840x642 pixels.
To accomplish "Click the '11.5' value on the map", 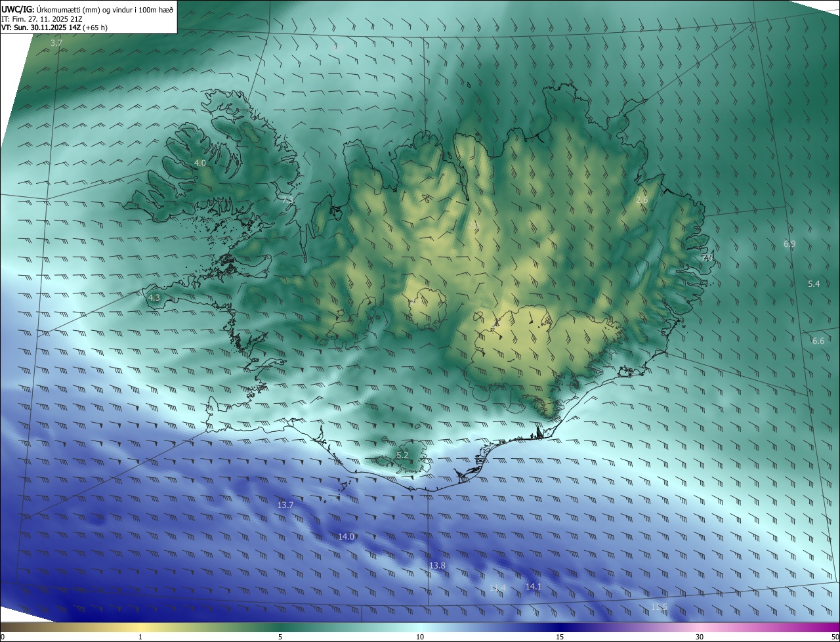I will click(659, 607).
